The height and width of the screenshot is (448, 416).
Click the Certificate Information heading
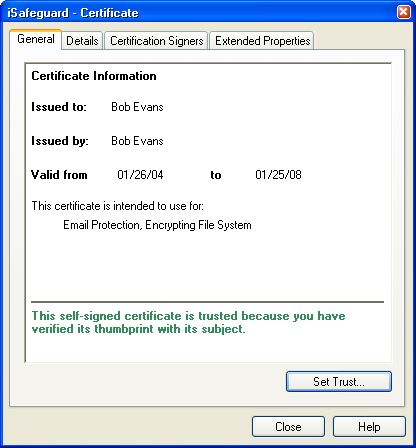94,76
